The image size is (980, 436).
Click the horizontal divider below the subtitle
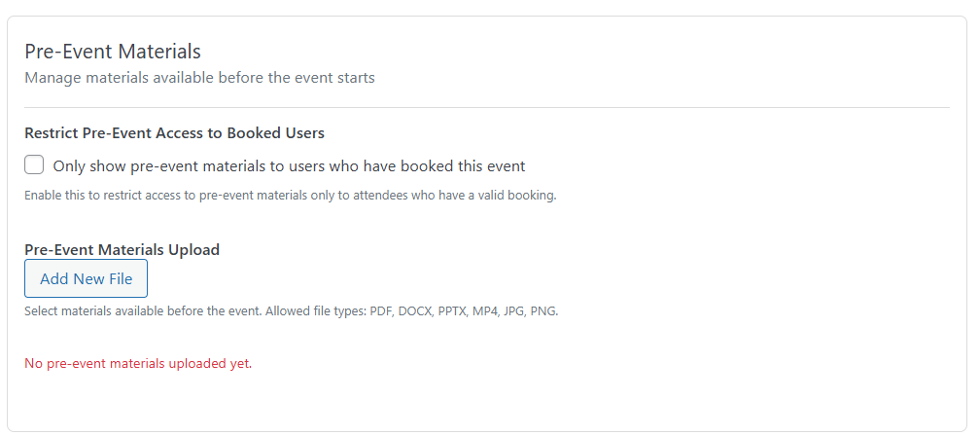[x=486, y=107]
